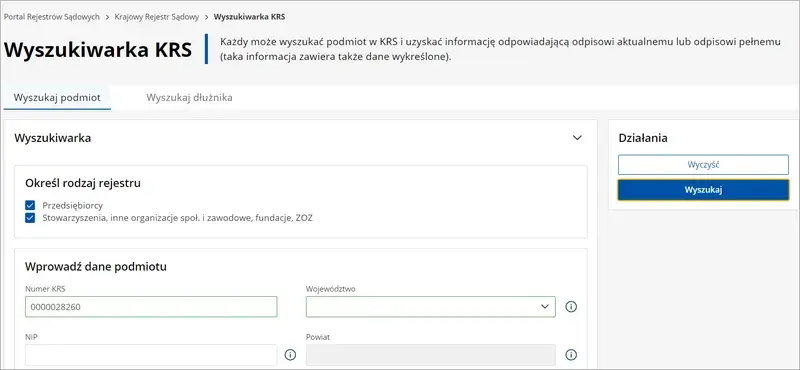Image resolution: width=800 pixels, height=370 pixels.
Task: Click the Wyczyść clear button
Action: coord(703,165)
